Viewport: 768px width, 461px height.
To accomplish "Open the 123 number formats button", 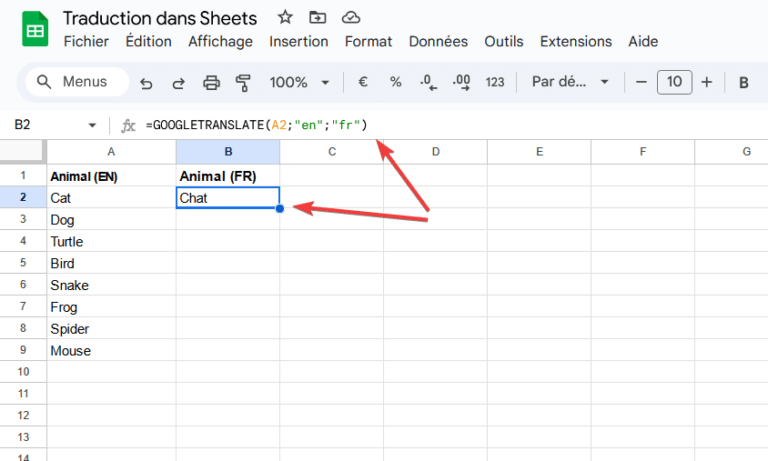I will coord(495,82).
